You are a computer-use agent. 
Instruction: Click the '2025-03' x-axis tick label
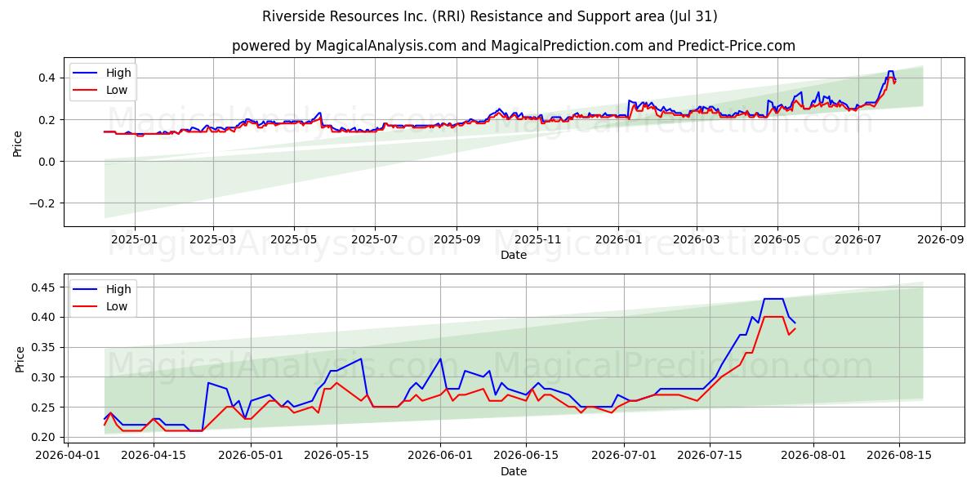pos(212,239)
